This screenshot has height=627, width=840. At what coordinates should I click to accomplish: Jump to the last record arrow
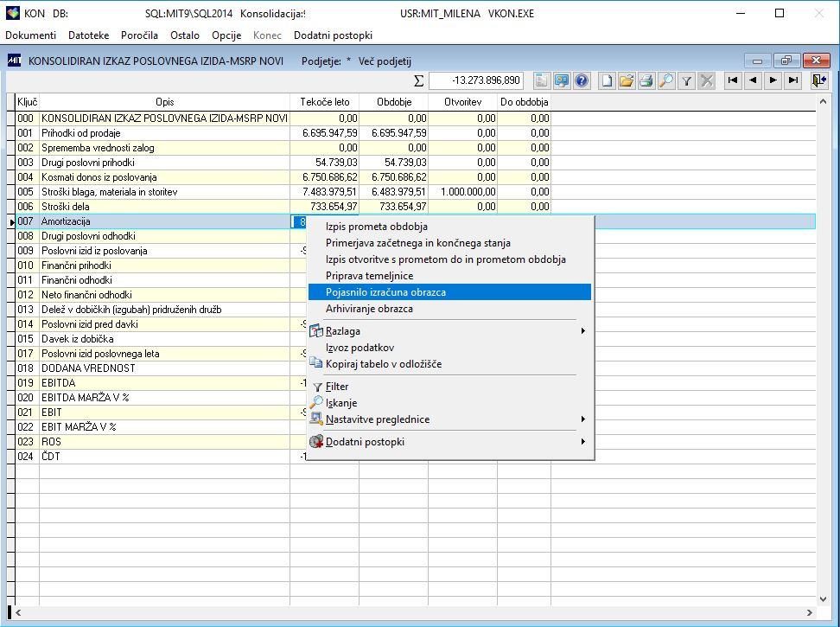pyautogui.click(x=792, y=80)
